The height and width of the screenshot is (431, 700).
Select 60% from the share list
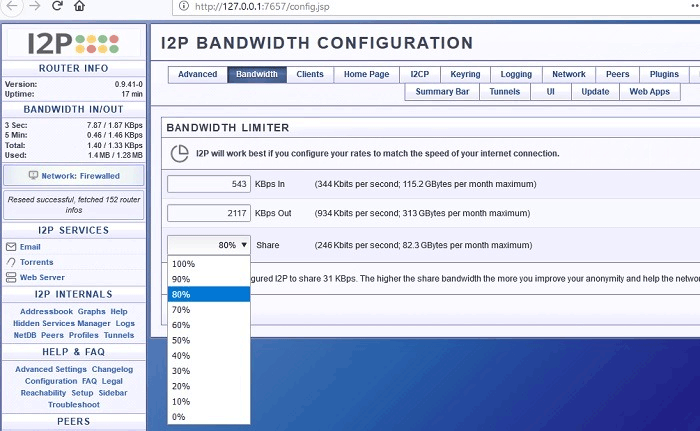pos(209,325)
